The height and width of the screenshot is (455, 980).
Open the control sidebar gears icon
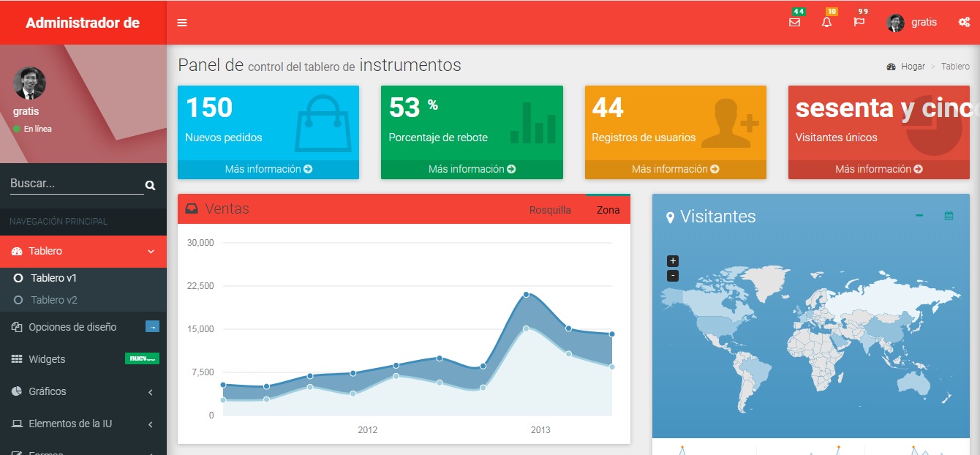tap(964, 23)
